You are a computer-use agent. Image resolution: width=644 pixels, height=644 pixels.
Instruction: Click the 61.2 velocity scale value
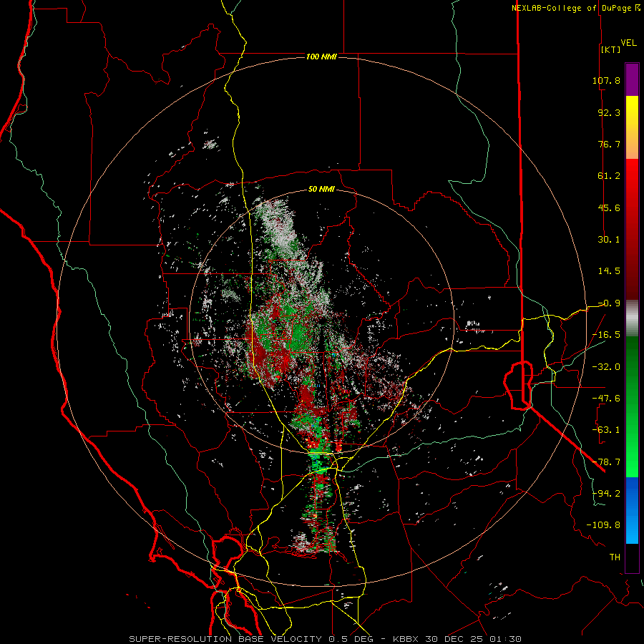tap(609, 176)
